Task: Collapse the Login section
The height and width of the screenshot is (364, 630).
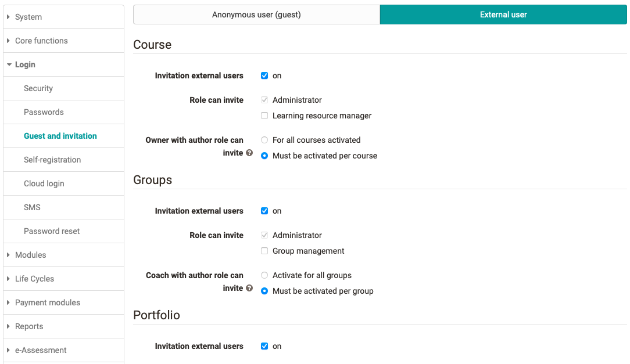Action: coord(26,64)
